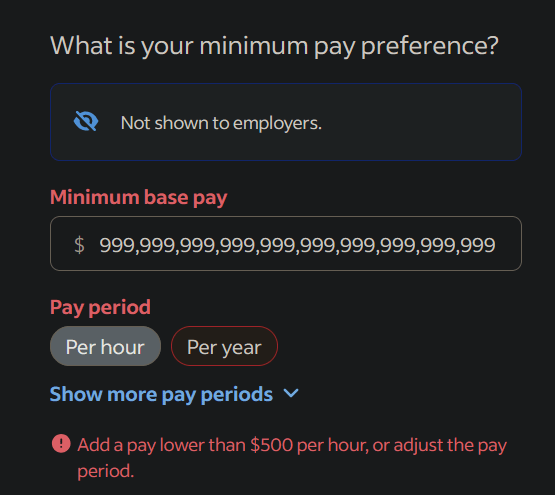Select the Per year pay period
The width and height of the screenshot is (555, 495).
click(224, 346)
